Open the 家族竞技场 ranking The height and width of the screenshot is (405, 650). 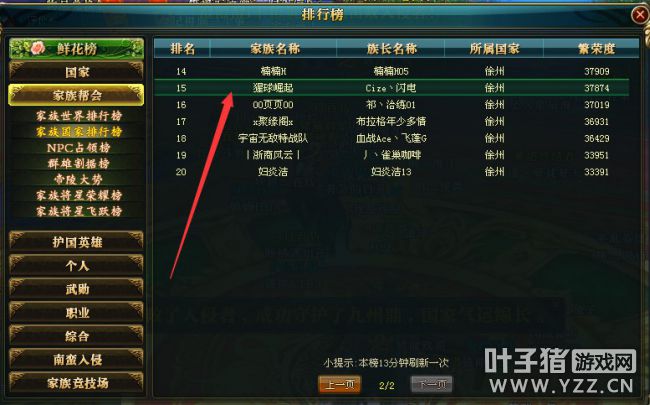[x=77, y=383]
